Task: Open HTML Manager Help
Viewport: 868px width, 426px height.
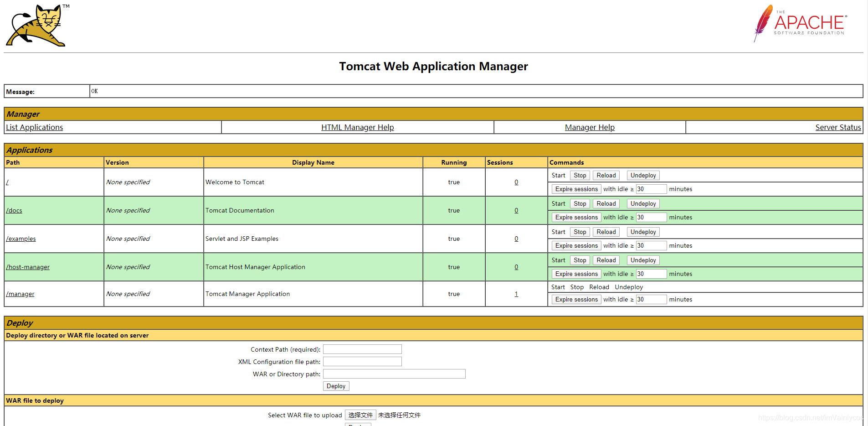Action: coord(358,127)
